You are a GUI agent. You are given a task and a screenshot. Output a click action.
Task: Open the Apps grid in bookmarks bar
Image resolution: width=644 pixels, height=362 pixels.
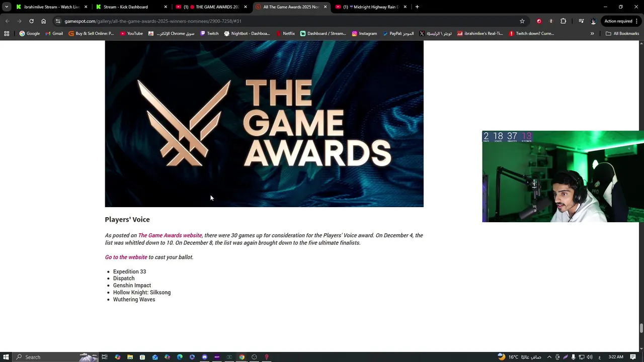(x=7, y=34)
